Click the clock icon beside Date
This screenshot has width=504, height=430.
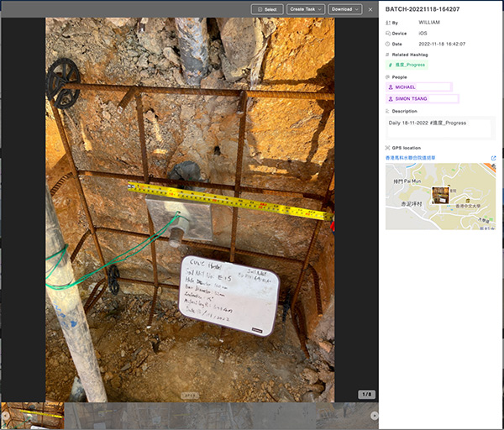388,44
